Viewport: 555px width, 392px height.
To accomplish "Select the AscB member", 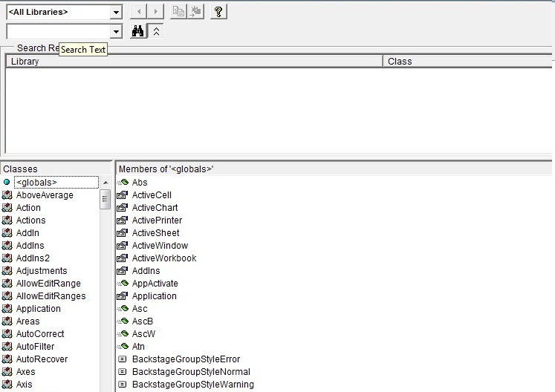I will point(143,321).
